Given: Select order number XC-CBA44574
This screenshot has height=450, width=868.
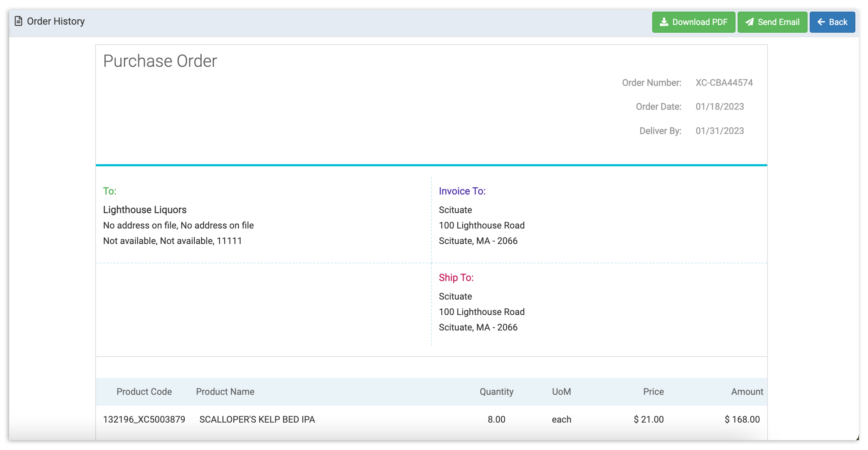Looking at the screenshot, I should [724, 83].
